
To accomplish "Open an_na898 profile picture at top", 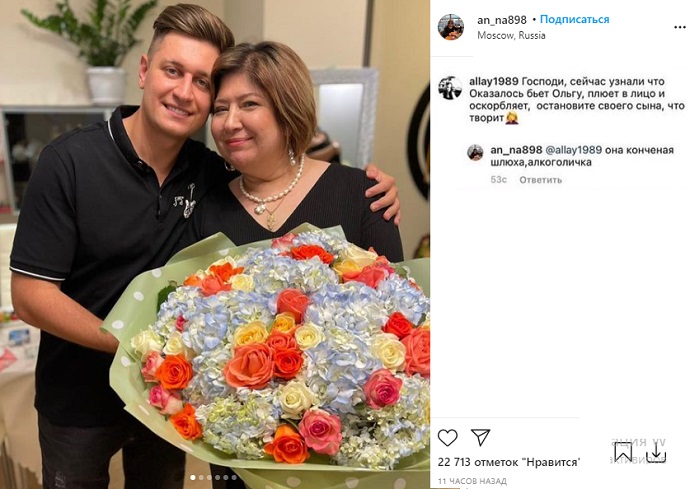I will [x=451, y=27].
